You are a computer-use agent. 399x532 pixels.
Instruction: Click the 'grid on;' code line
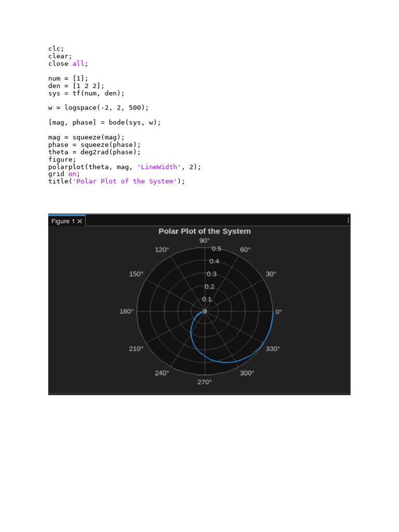pyautogui.click(x=64, y=174)
